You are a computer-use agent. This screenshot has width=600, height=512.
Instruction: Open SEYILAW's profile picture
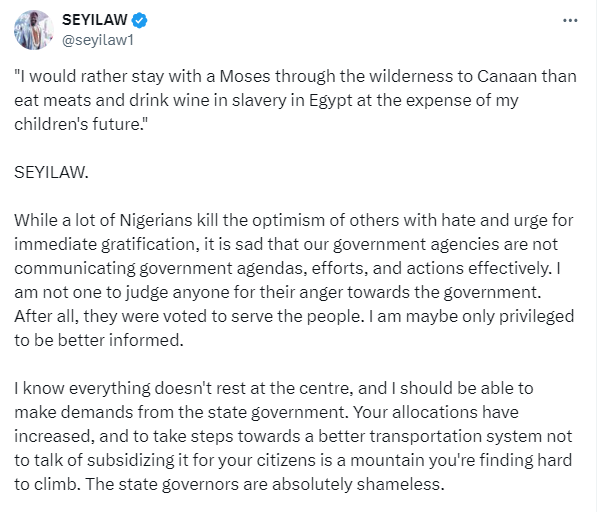33,30
